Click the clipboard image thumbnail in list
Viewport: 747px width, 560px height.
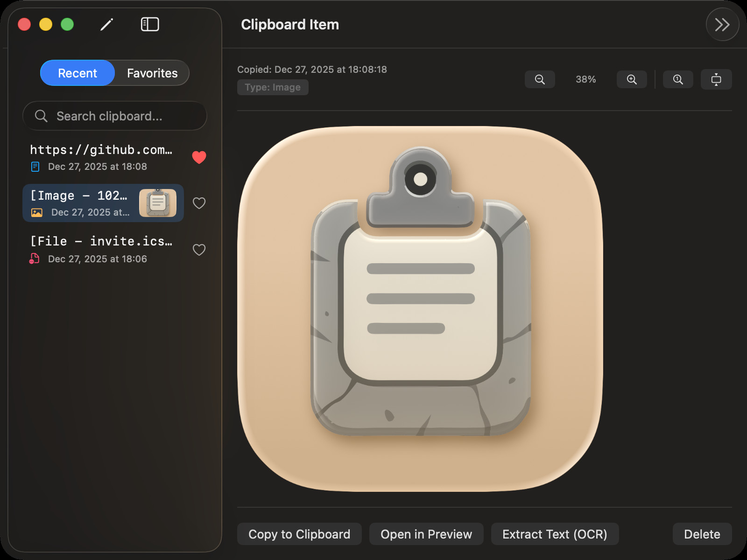158,203
